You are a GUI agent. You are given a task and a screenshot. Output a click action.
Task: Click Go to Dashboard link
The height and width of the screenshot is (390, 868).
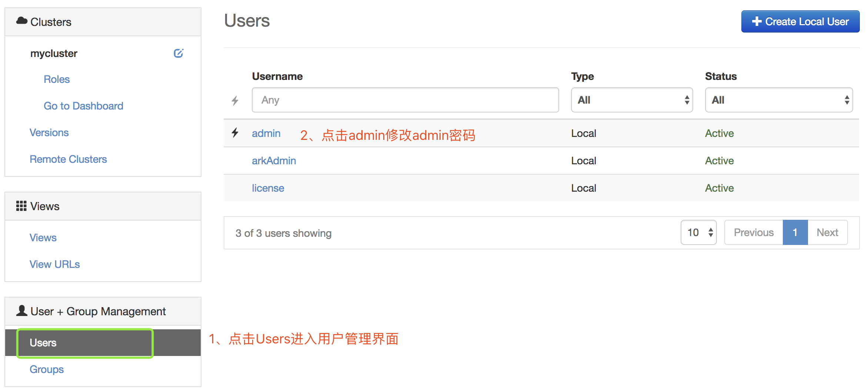(x=83, y=106)
